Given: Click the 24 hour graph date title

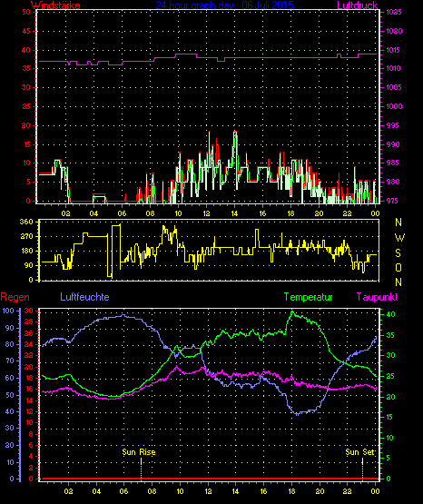Looking at the screenshot, I should [224, 5].
